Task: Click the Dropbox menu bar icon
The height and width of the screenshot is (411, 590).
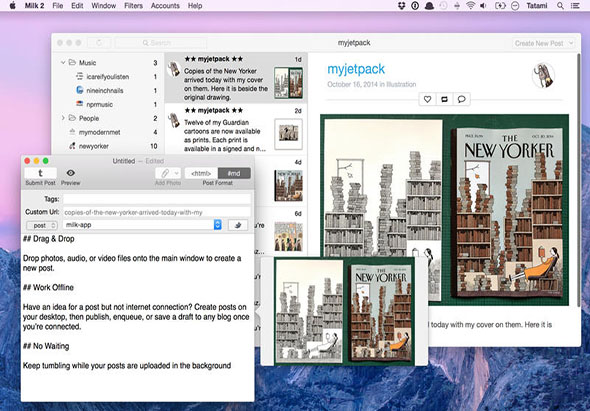Action: 401,6
